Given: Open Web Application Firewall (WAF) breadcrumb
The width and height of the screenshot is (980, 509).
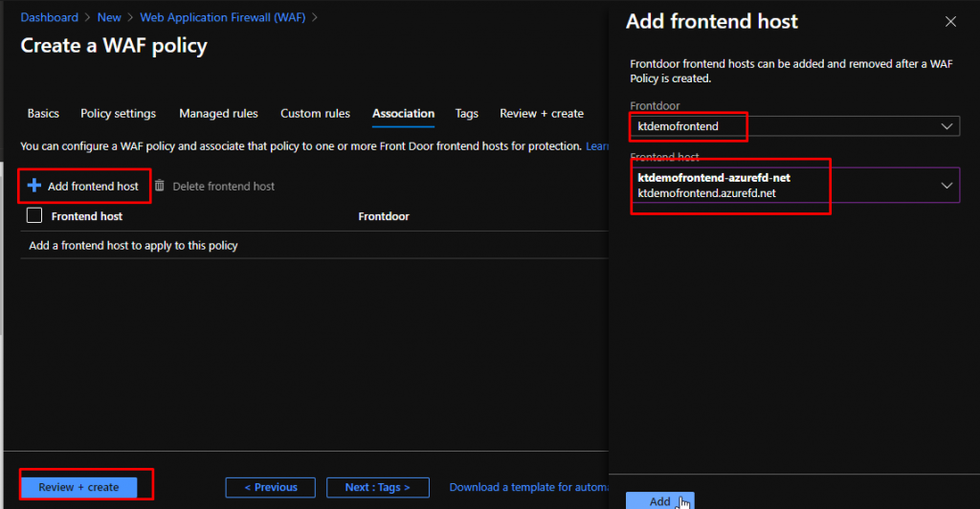Looking at the screenshot, I should point(222,17).
